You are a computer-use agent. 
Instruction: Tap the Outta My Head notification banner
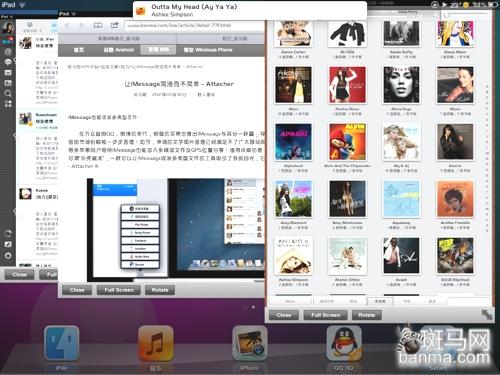pyautogui.click(x=250, y=10)
